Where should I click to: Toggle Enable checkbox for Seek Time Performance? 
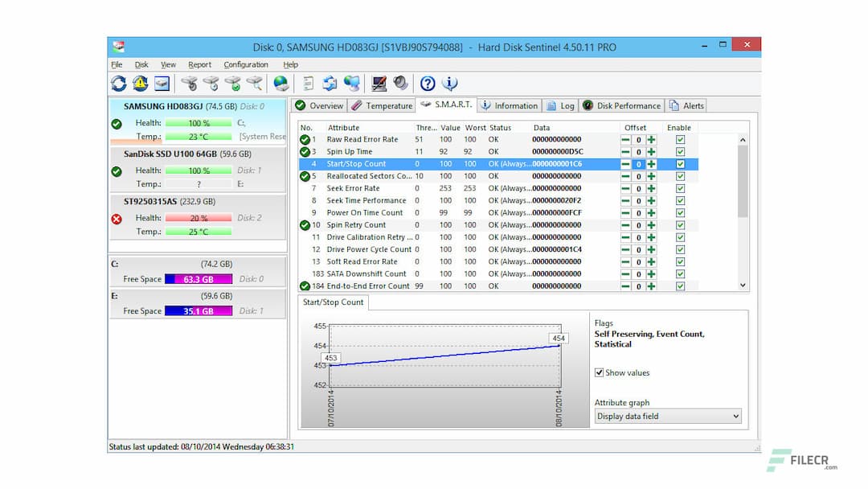pyautogui.click(x=681, y=200)
